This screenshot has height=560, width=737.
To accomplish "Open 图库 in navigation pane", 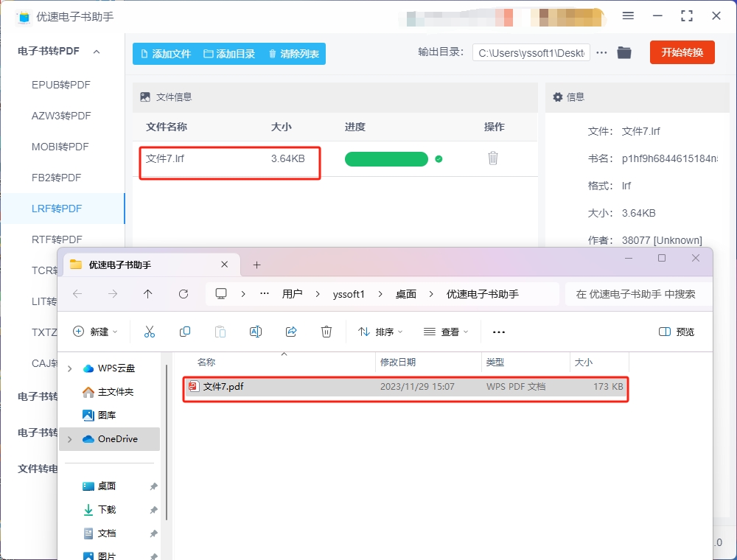I will click(99, 416).
